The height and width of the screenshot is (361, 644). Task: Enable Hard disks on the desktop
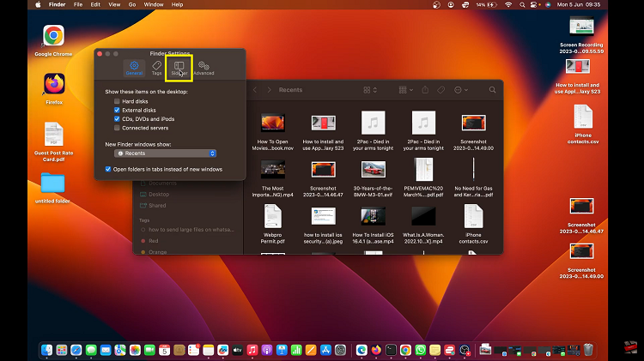click(117, 101)
